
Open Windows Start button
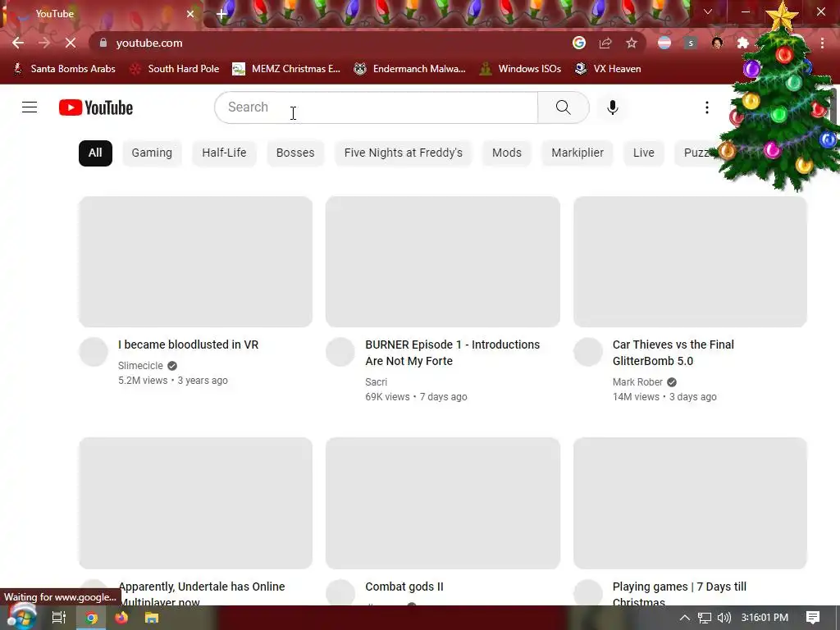pos(22,617)
